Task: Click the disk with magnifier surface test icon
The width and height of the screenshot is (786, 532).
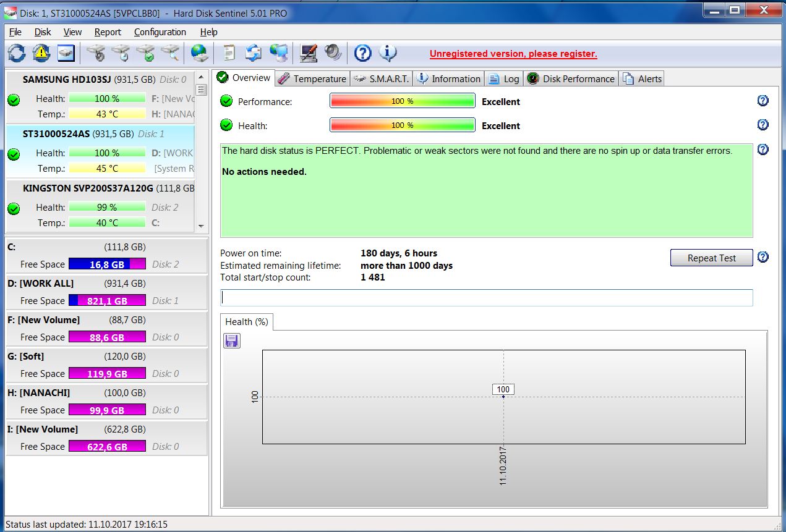Action: point(170,53)
